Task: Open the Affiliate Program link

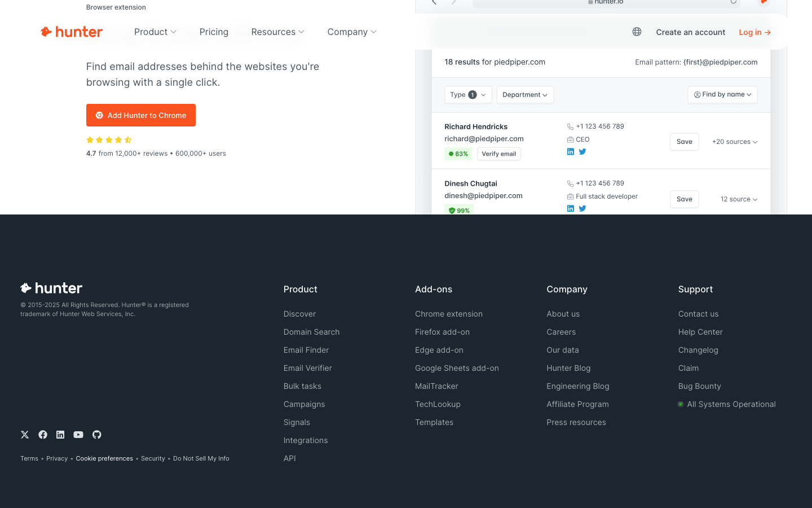Action: coord(577,404)
